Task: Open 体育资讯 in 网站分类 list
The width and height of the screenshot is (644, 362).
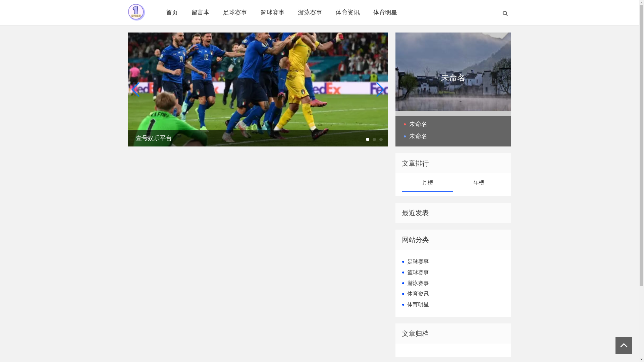Action: 418,294
